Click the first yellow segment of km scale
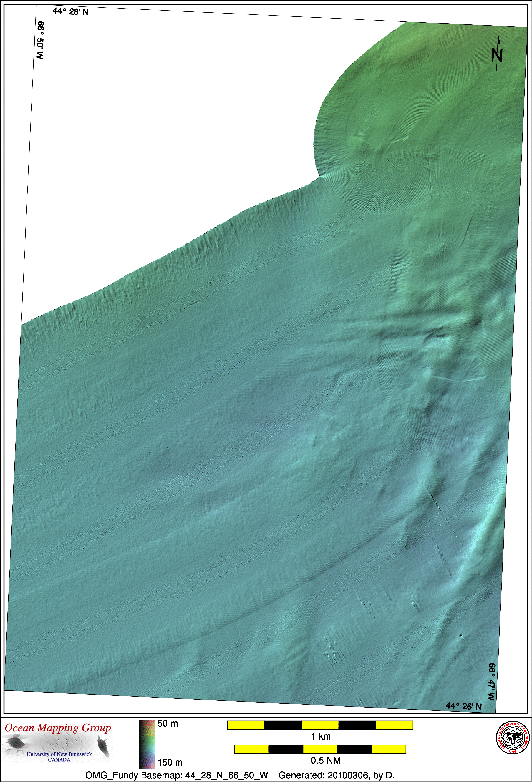This screenshot has width=532, height=782. point(246,725)
